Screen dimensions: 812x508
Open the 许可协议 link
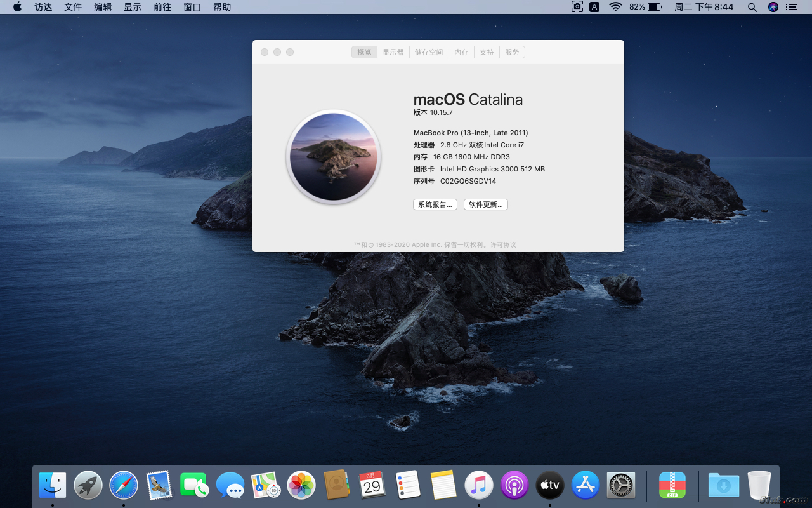[503, 245]
